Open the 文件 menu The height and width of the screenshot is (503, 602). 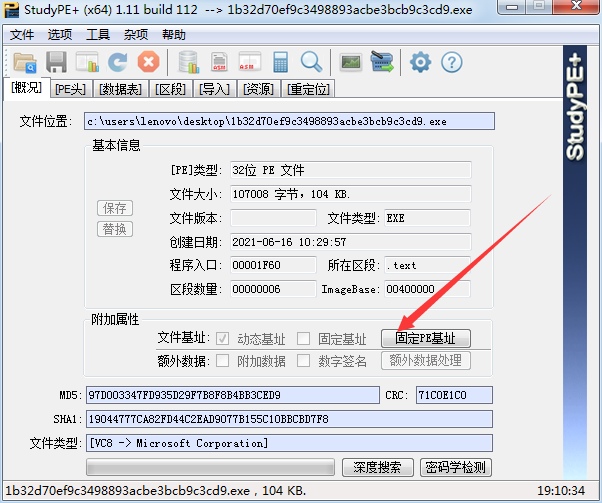coord(22,35)
